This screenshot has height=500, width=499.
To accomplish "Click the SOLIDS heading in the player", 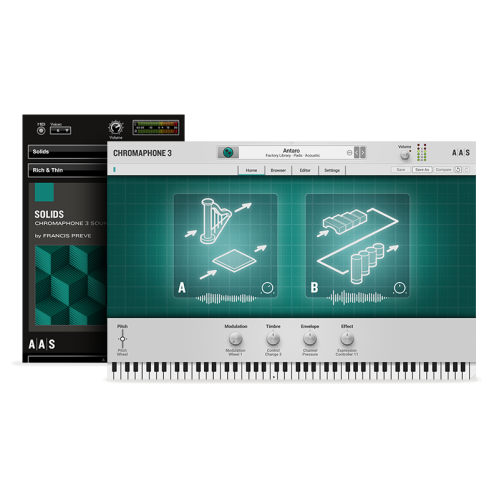I will [49, 214].
